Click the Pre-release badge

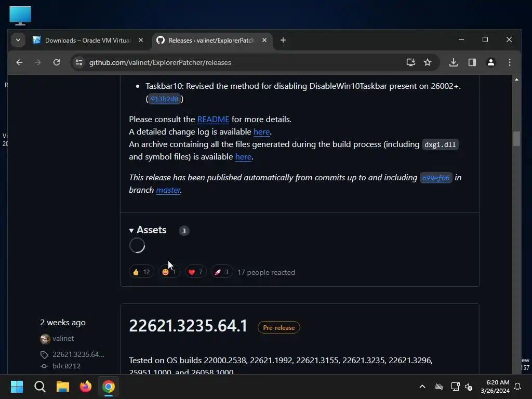[x=279, y=328]
